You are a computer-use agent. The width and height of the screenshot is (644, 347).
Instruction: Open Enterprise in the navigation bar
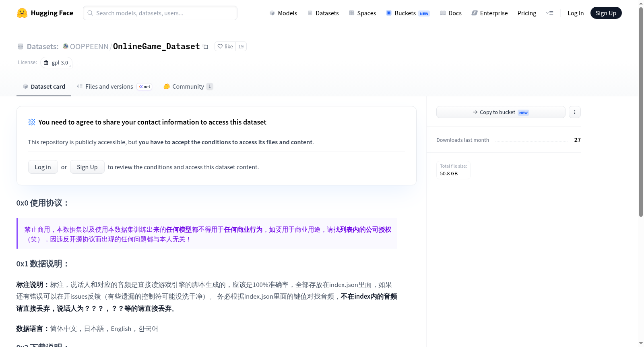coord(489,13)
